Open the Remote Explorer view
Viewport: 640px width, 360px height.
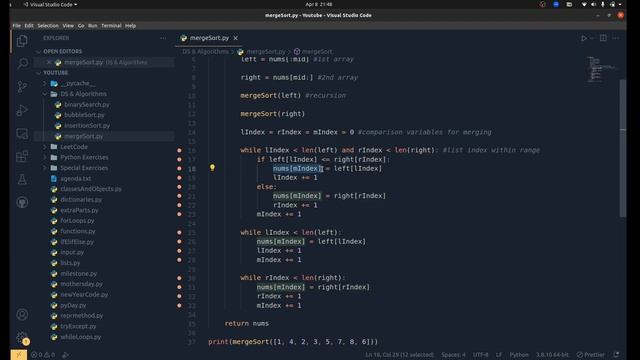point(22,133)
